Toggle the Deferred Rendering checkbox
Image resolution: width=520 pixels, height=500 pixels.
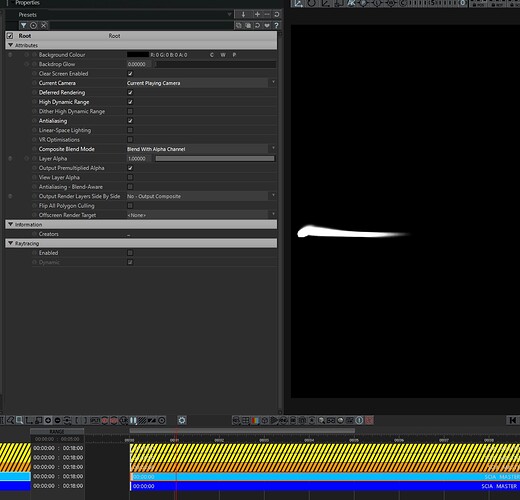[x=130, y=93]
